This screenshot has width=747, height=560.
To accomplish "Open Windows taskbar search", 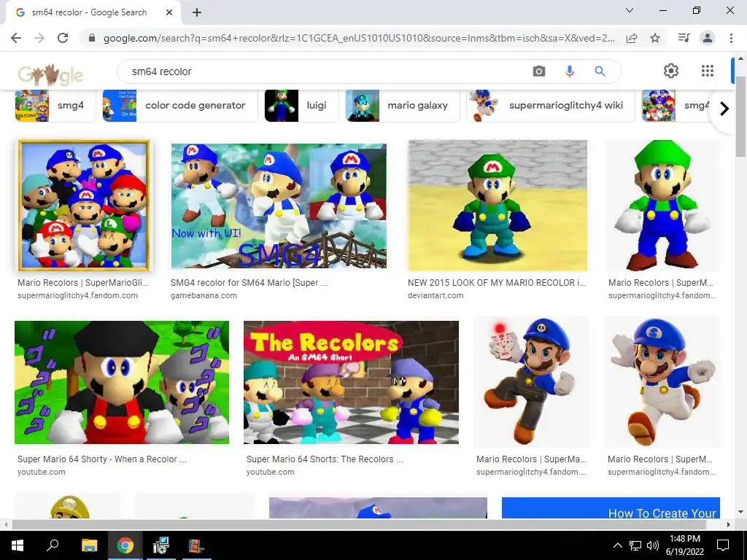I will point(53,545).
